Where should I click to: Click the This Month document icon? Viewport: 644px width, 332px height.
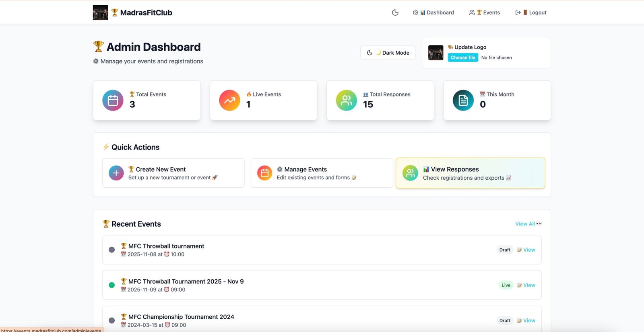coord(463,100)
